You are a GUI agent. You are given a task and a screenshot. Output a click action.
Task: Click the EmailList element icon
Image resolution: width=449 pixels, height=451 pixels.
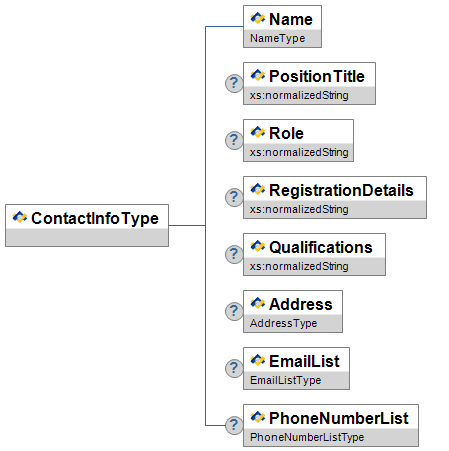(x=258, y=360)
